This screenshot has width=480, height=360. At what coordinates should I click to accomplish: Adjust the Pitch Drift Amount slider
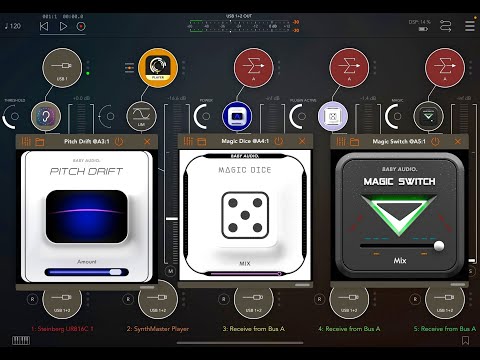(87, 272)
